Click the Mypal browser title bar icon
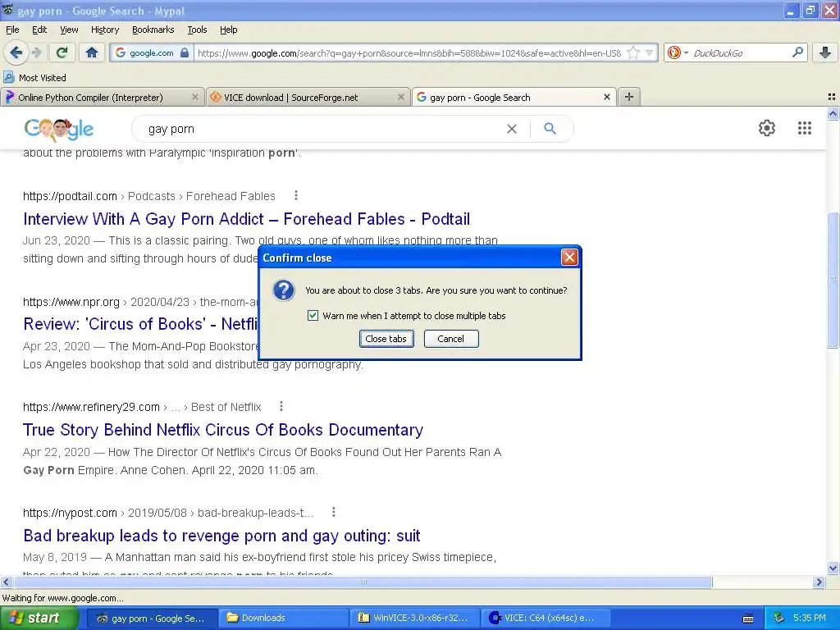840x630 pixels. coord(8,10)
